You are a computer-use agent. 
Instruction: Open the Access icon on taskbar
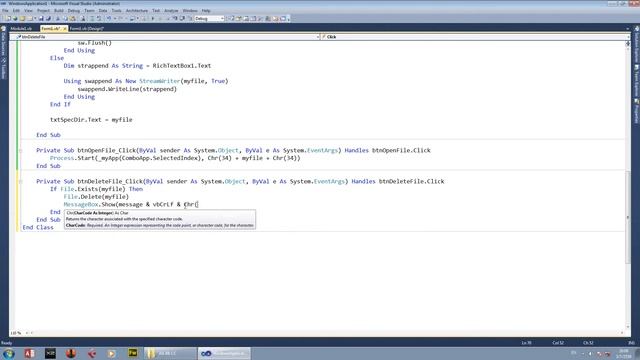[x=29, y=353]
